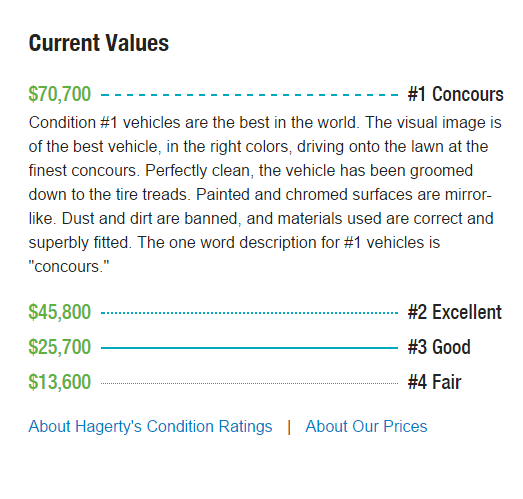Click the dashed line beside #1 Concours
Screen dimensions: 523x499
(x=249, y=95)
